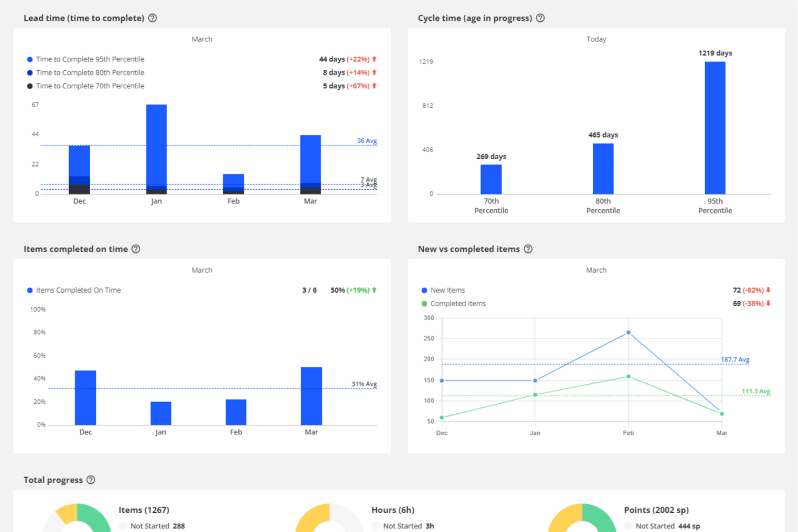Viewport: 798px width, 532px height.
Task: Select the New Items legend label
Action: click(x=448, y=290)
